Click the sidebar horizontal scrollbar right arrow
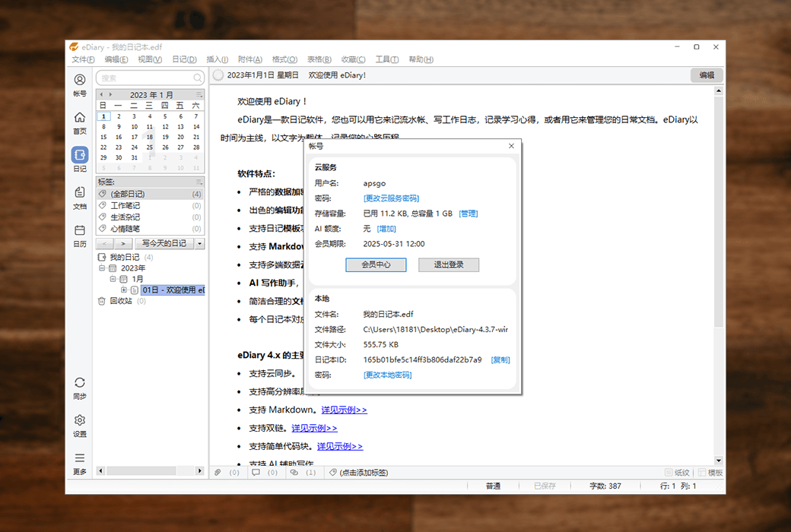The image size is (791, 532). [200, 470]
